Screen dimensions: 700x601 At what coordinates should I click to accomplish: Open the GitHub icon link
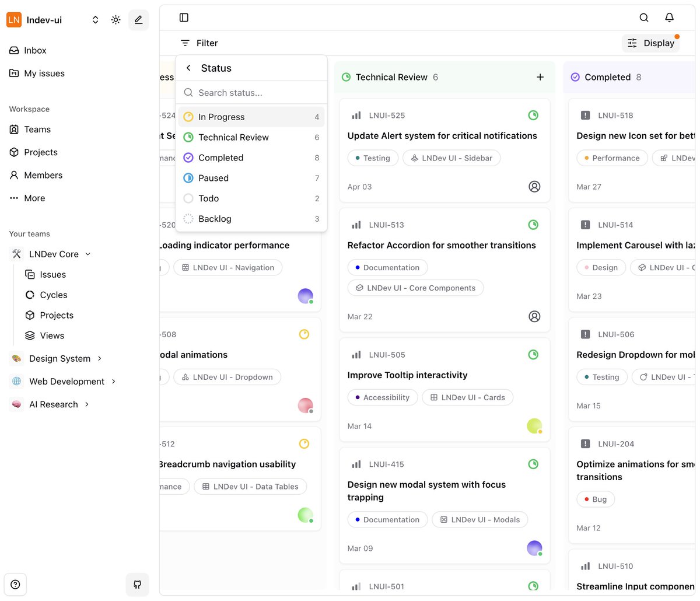pyautogui.click(x=138, y=585)
